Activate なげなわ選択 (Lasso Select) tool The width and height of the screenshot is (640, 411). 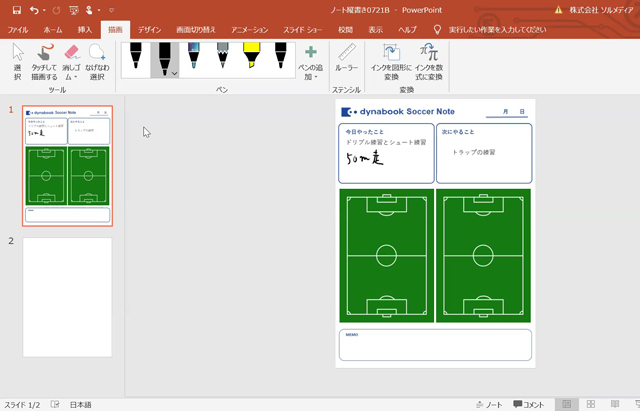(x=97, y=60)
